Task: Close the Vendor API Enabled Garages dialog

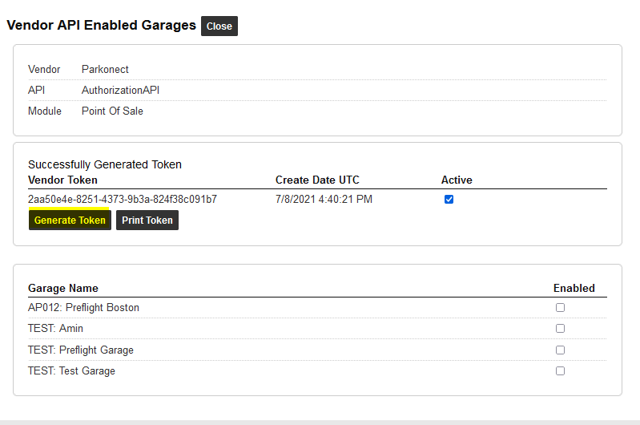Action: (219, 26)
